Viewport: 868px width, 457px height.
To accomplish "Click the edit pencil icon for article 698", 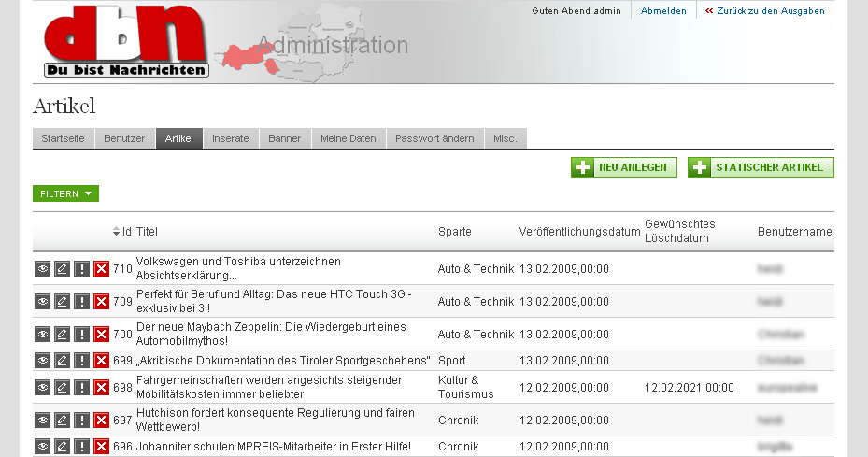I will [63, 387].
